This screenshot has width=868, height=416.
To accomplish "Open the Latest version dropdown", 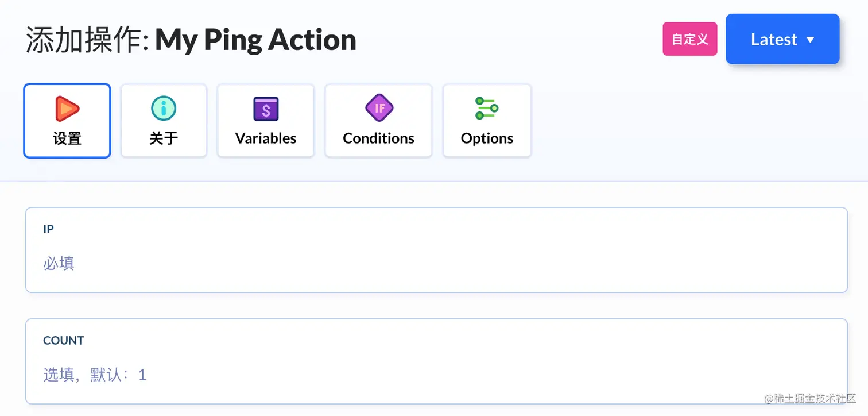I will click(x=782, y=39).
